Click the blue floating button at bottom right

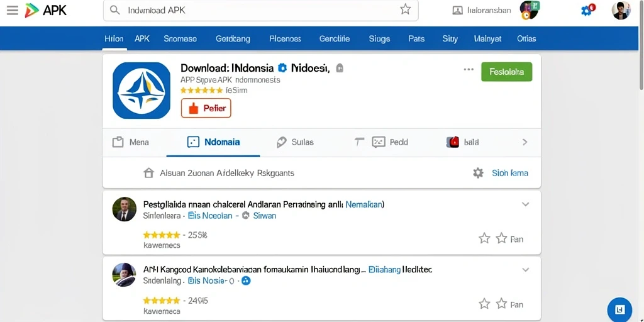[x=619, y=309]
